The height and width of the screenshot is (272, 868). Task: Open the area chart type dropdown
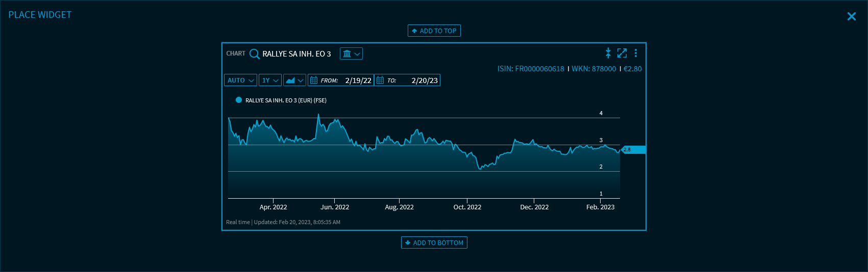[x=294, y=80]
